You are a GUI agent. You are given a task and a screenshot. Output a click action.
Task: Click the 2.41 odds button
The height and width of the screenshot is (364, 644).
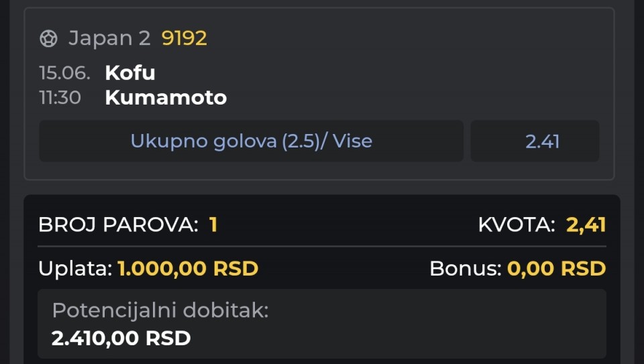point(535,141)
